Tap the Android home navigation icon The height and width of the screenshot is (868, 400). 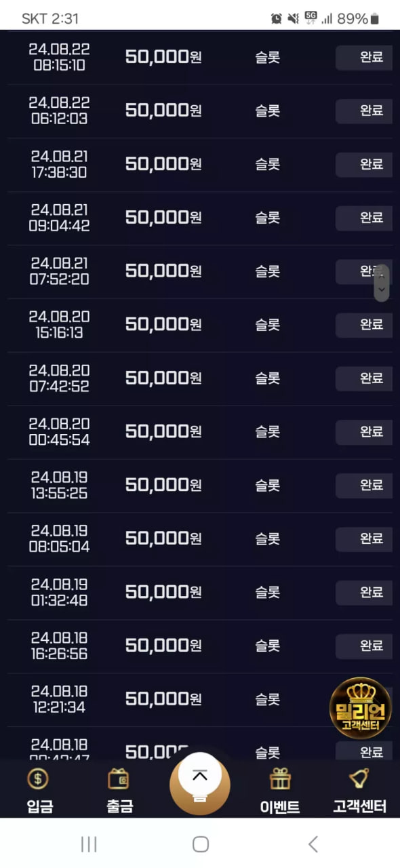[200, 844]
